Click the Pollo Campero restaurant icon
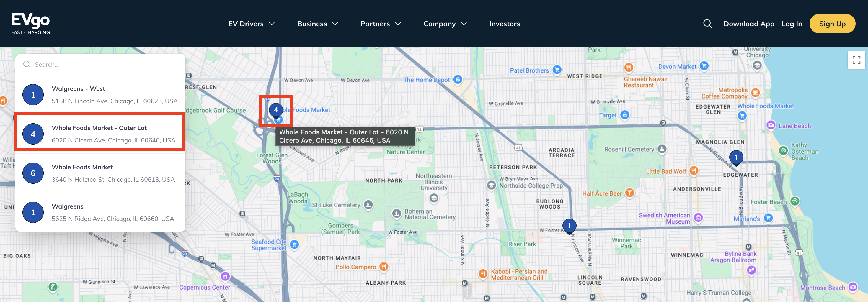The width and height of the screenshot is (868, 302). pyautogui.click(x=384, y=267)
